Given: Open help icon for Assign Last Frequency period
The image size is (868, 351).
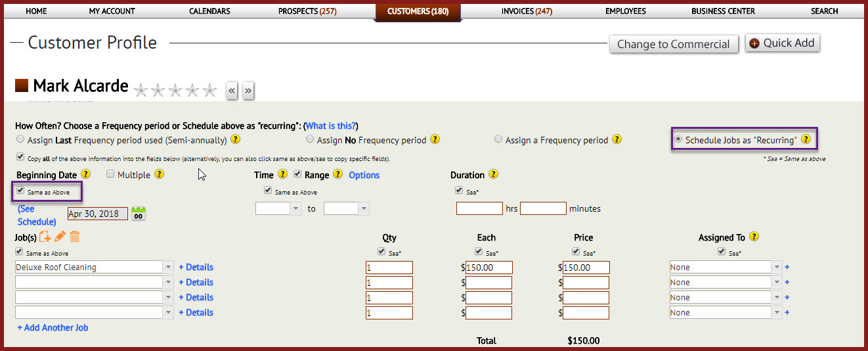Looking at the screenshot, I should [x=236, y=140].
